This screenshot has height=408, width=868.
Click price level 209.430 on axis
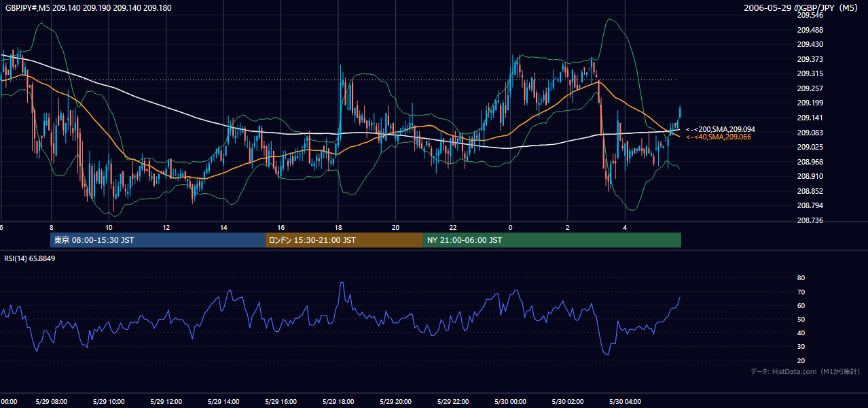pos(810,44)
